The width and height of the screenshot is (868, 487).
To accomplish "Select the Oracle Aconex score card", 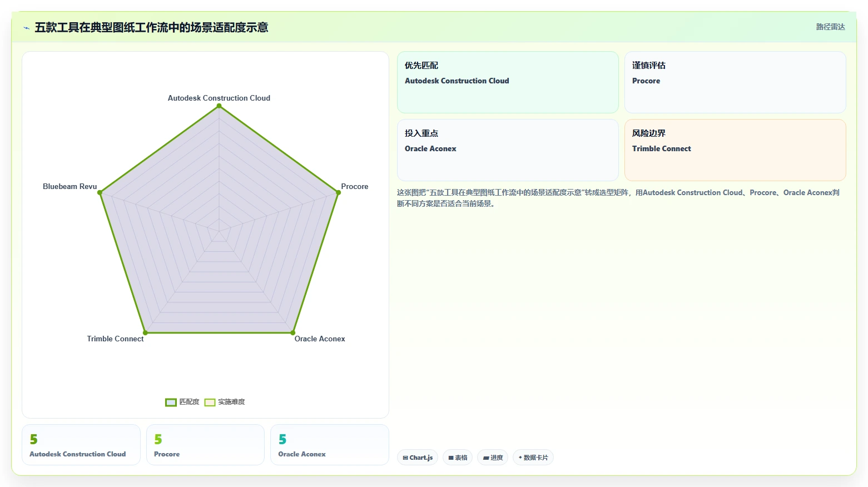I will (x=330, y=445).
